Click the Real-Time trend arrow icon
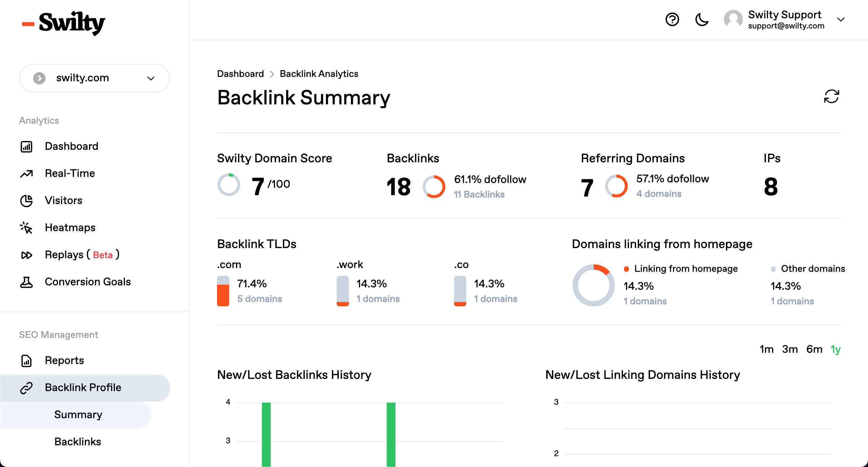The image size is (868, 467). point(26,174)
